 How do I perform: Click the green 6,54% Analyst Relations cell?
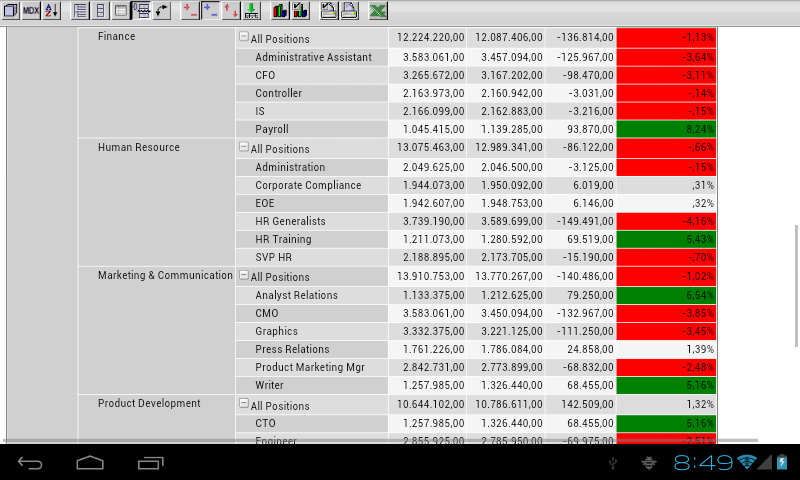pos(666,295)
